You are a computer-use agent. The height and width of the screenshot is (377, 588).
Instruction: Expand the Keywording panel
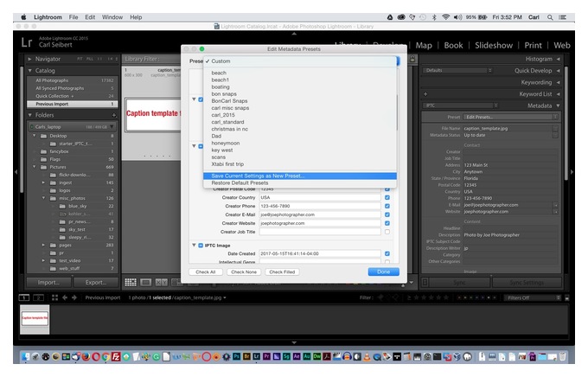tap(559, 82)
